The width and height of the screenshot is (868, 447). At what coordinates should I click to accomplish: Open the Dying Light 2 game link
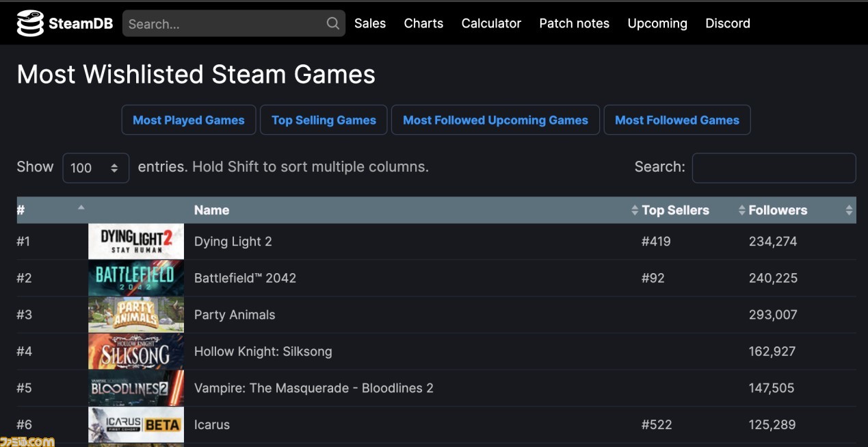(x=233, y=241)
